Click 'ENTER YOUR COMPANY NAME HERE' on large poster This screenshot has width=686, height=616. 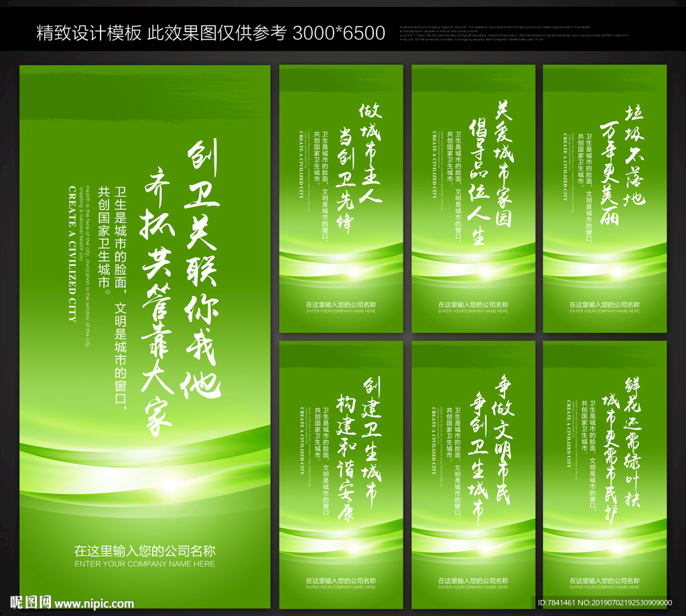click(145, 564)
